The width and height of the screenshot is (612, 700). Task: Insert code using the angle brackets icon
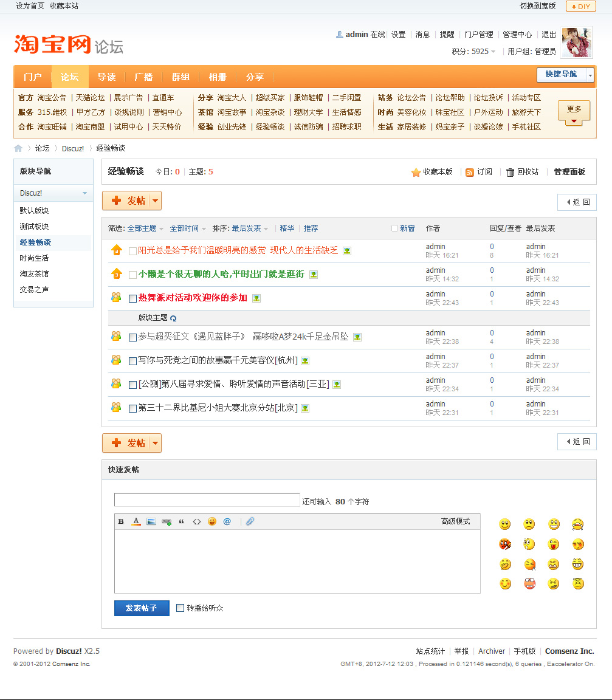[197, 521]
